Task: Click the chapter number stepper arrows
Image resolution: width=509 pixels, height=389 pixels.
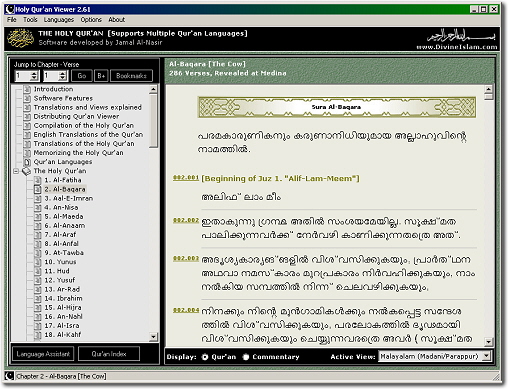Action: [x=34, y=76]
